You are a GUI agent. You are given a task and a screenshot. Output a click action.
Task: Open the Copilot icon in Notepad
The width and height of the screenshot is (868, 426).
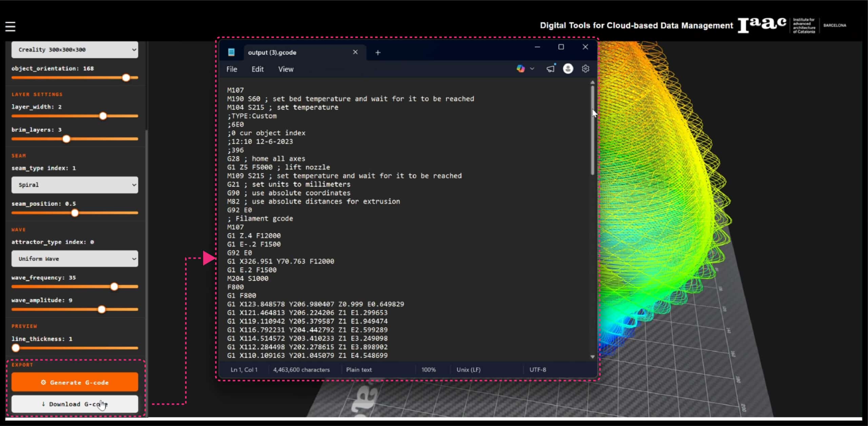(521, 69)
